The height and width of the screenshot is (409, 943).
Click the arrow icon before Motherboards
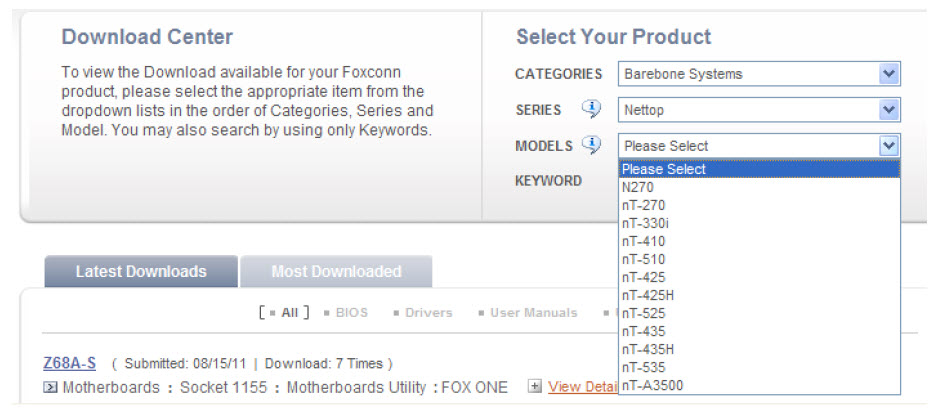(x=51, y=387)
